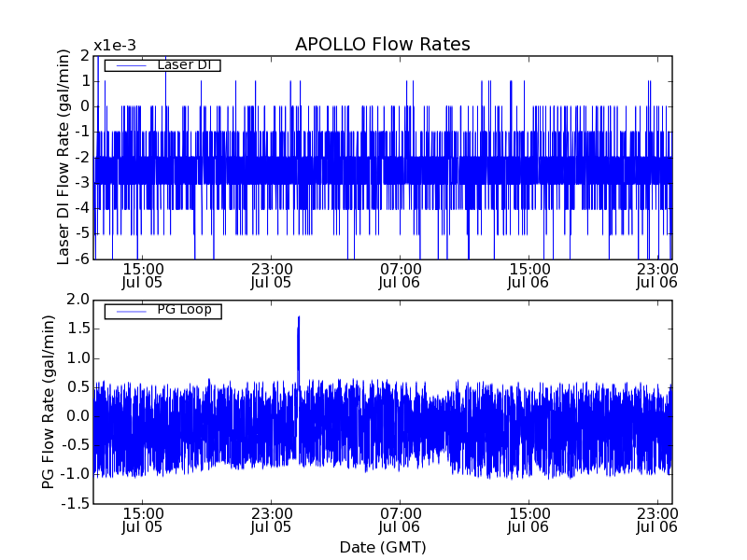This screenshot has width=747, height=560.
Task: Click the '23:00 Jul 05' label under the bottom chart
Action: point(271,520)
